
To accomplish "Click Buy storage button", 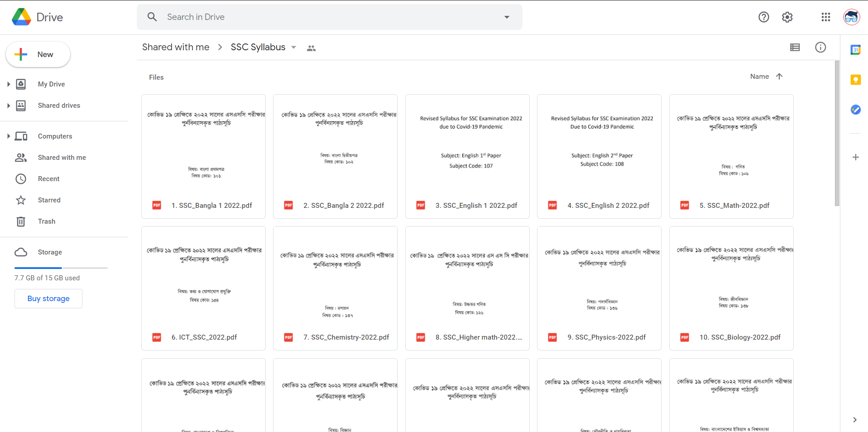I will (x=48, y=298).
